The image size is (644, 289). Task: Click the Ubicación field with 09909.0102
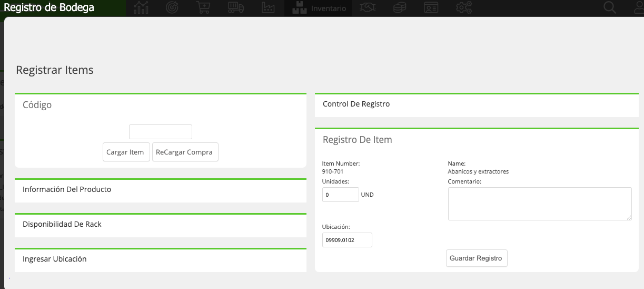click(x=347, y=240)
